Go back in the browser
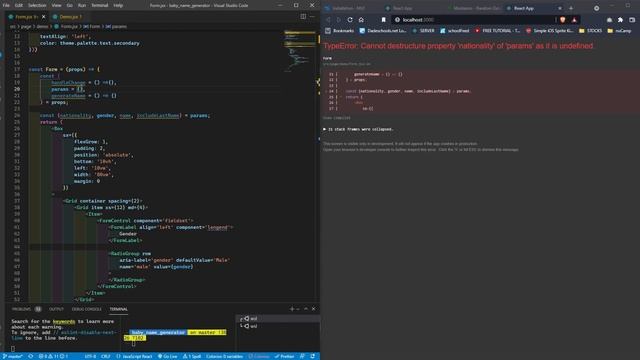 328,20
